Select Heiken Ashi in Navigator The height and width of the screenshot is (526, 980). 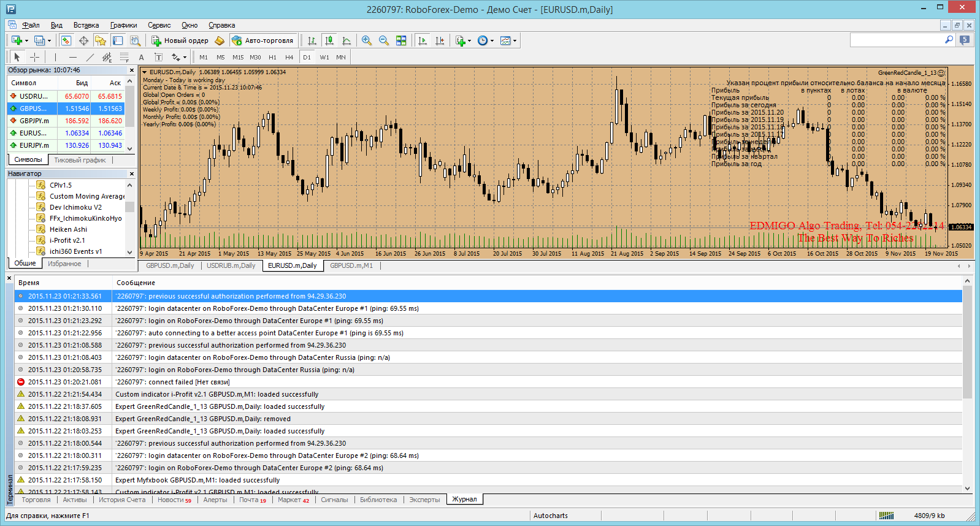(x=68, y=229)
